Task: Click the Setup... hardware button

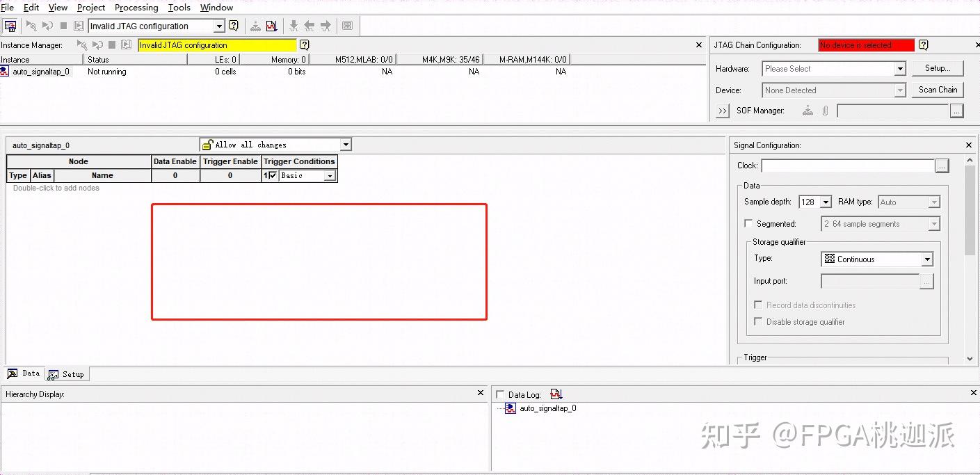Action: (937, 68)
